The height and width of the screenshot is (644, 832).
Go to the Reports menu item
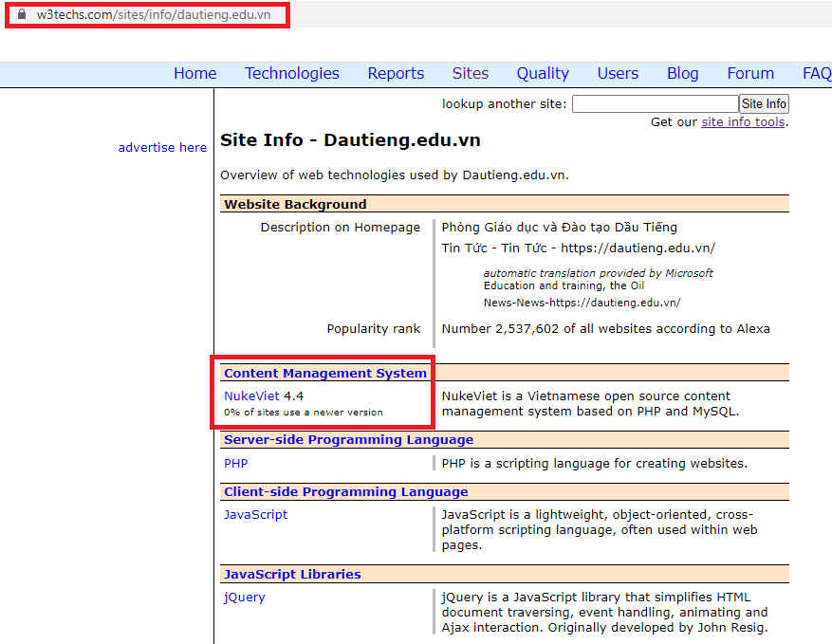tap(396, 73)
